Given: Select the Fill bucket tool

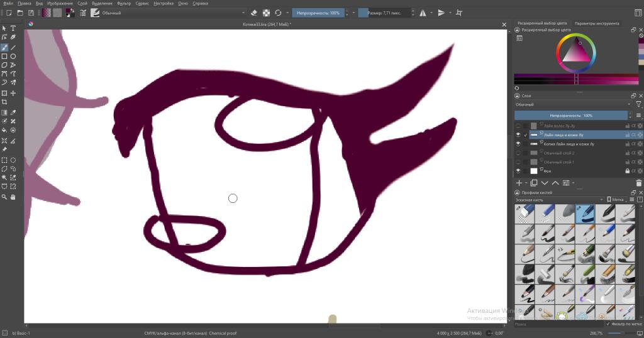Looking at the screenshot, I should click(4, 130).
